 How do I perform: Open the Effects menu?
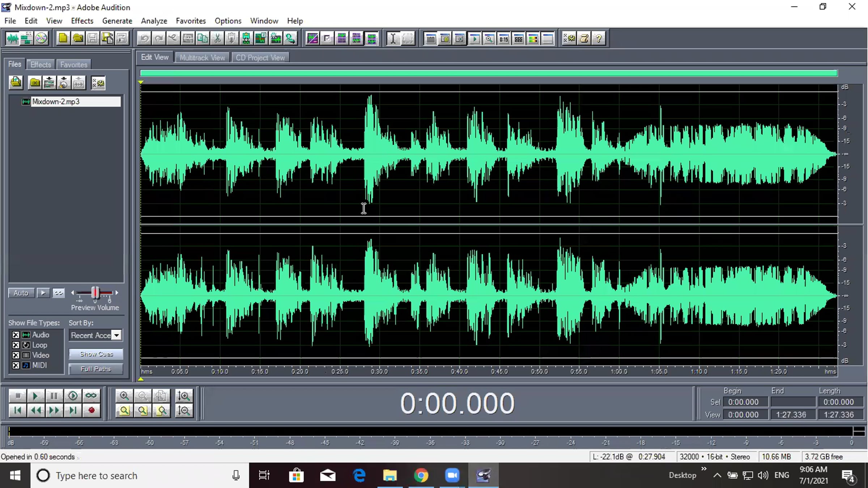click(82, 21)
